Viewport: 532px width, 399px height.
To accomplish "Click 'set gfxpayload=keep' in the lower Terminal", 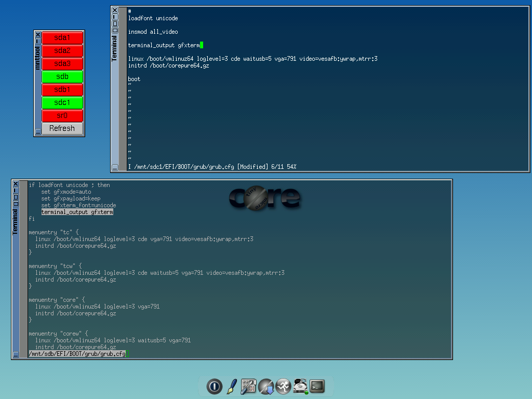I will pyautogui.click(x=71, y=199).
